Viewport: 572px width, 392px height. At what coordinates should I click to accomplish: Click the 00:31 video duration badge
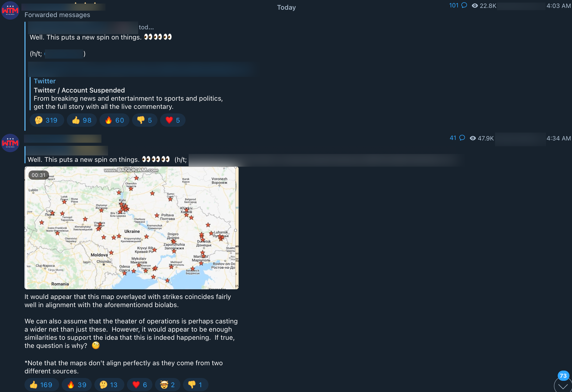tap(38, 175)
